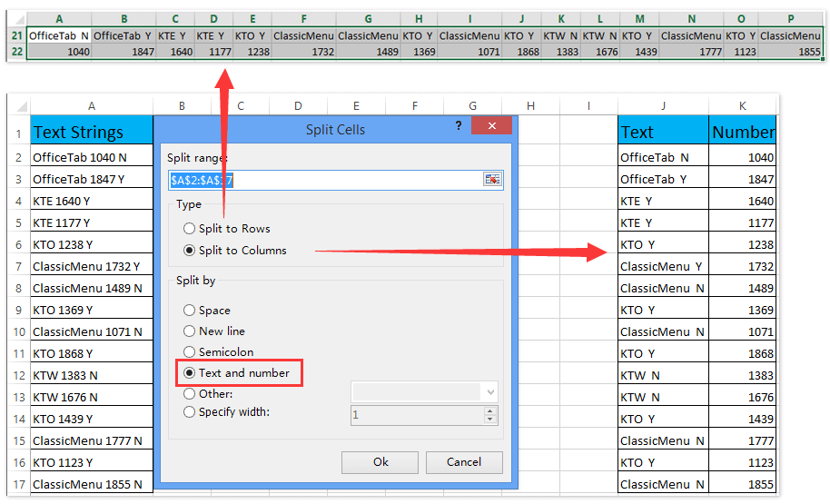Viewport: 830px width, 504px height.
Task: Click the Ok button
Action: tap(380, 462)
